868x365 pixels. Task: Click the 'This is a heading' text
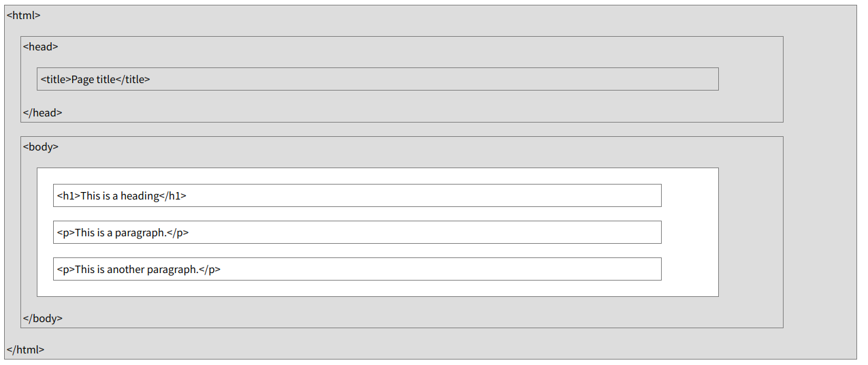pos(120,195)
